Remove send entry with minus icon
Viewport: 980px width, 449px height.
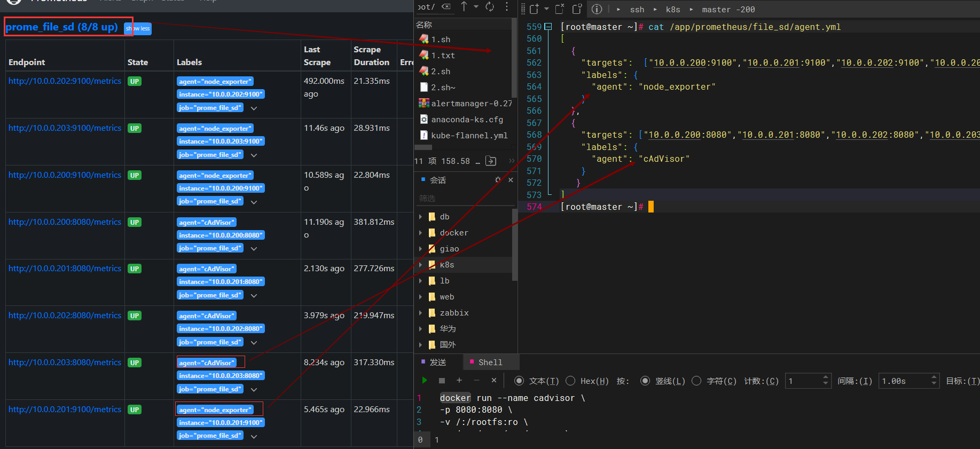[x=476, y=380]
